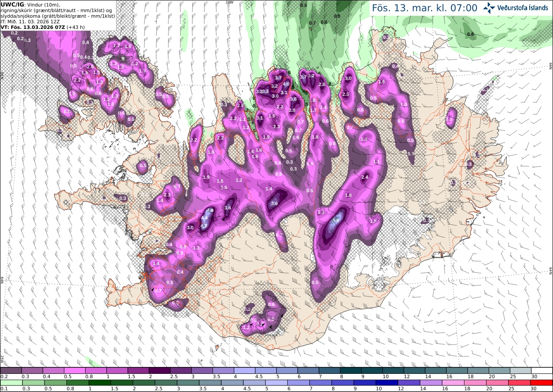
Task: Pick the 20 swatch in lower legend row
Action: click(497, 383)
